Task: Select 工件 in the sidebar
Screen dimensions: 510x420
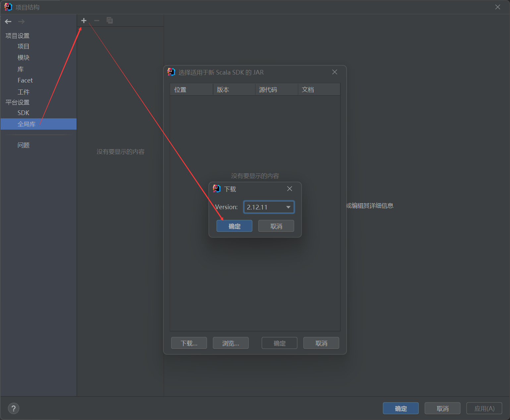Action: coord(38,92)
